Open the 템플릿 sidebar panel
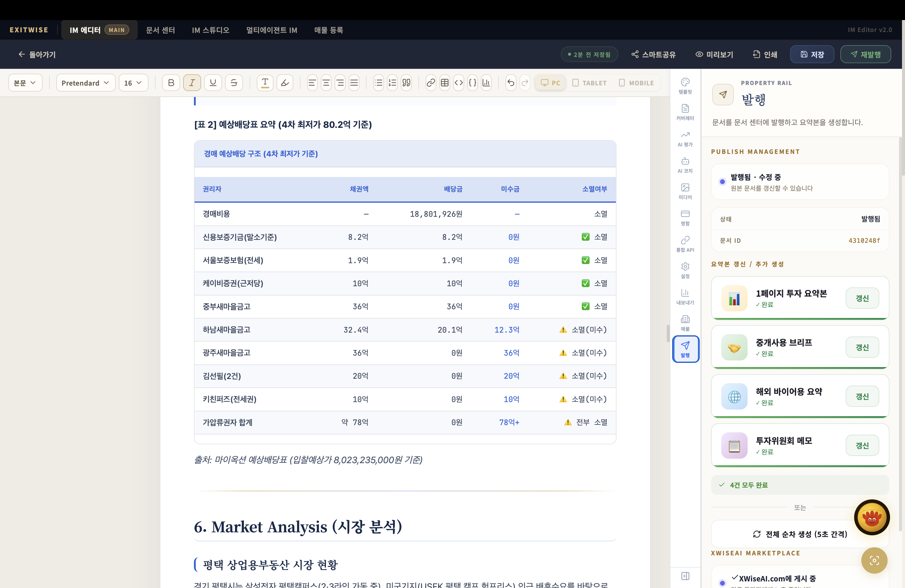The image size is (905, 588). point(685,86)
